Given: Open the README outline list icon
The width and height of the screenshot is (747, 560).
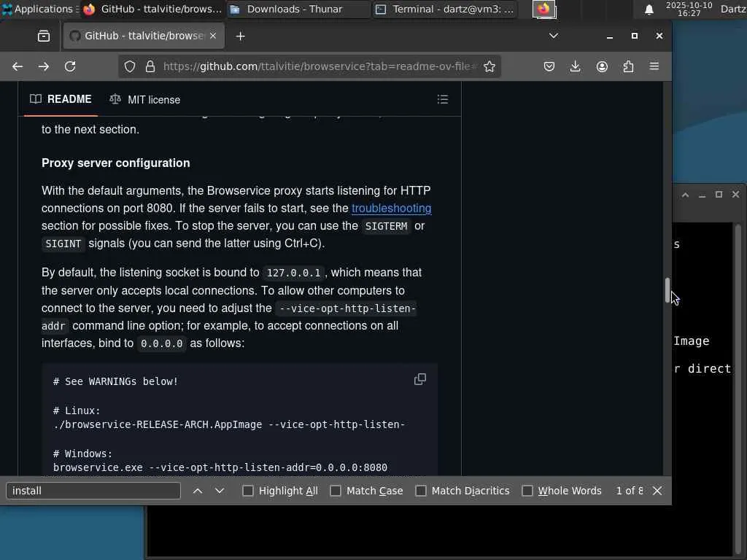Looking at the screenshot, I should click(443, 99).
